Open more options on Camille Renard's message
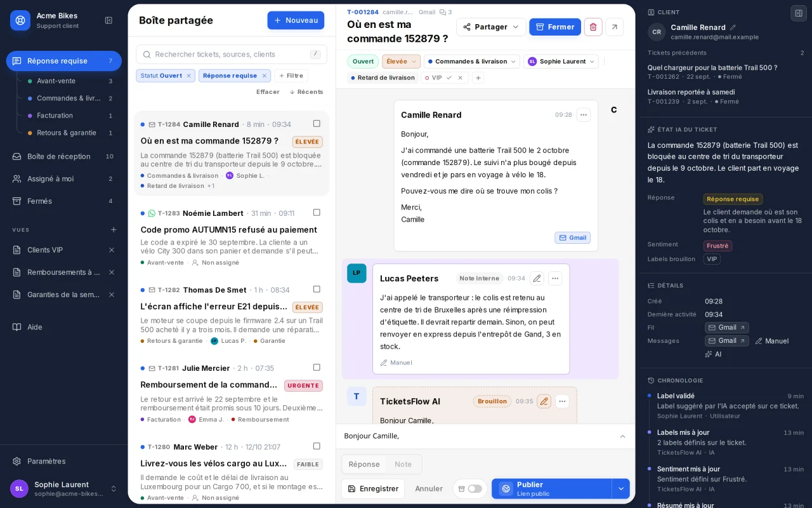 coord(584,115)
